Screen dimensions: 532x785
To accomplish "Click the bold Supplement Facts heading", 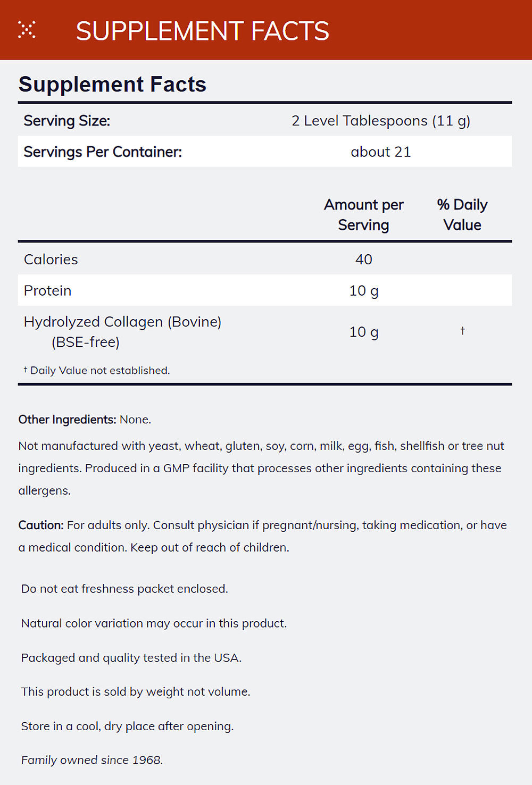I will click(112, 85).
